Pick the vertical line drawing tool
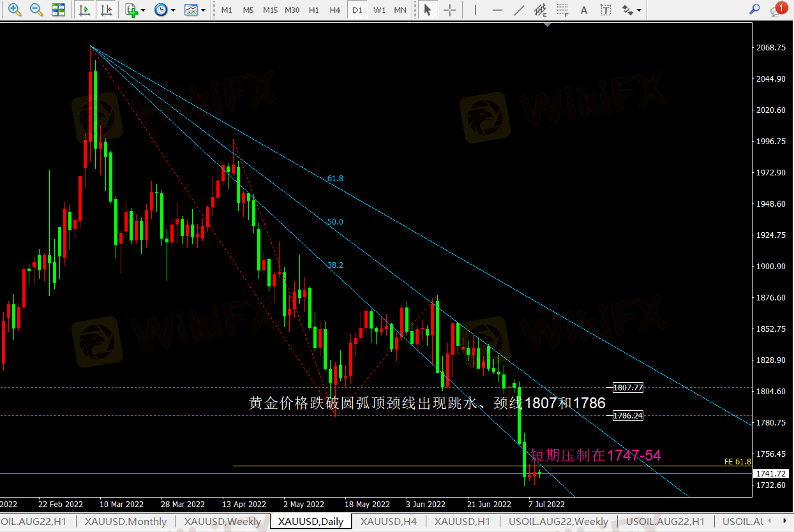 [x=474, y=10]
